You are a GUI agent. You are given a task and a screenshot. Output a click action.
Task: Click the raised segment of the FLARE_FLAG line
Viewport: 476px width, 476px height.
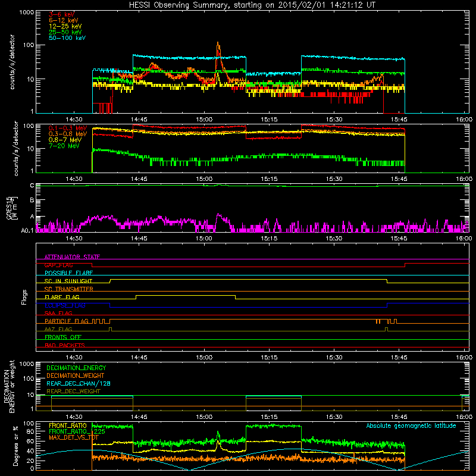(x=186, y=295)
